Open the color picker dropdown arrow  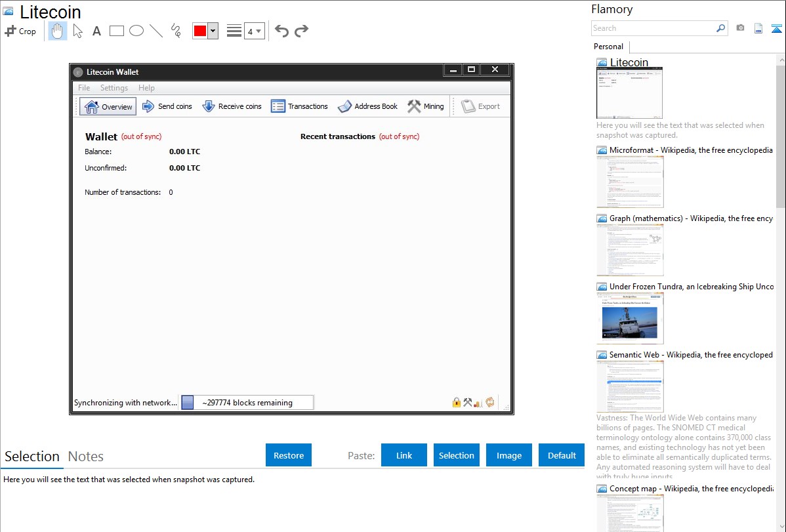click(213, 31)
